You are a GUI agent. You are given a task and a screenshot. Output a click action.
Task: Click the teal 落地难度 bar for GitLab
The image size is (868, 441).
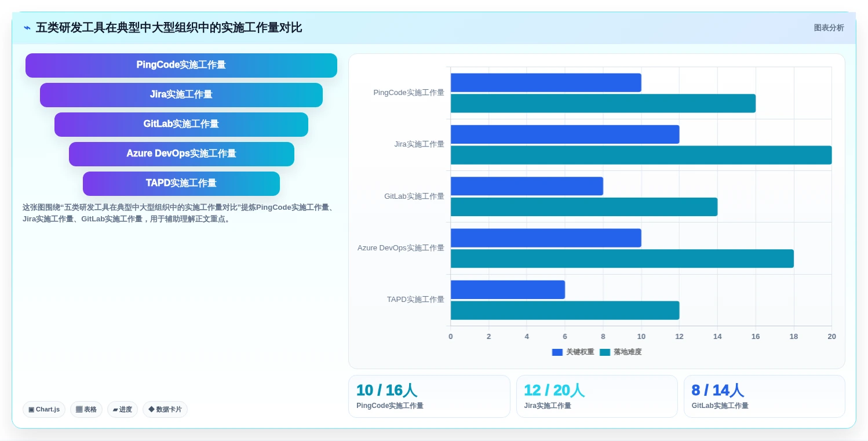[584, 207]
